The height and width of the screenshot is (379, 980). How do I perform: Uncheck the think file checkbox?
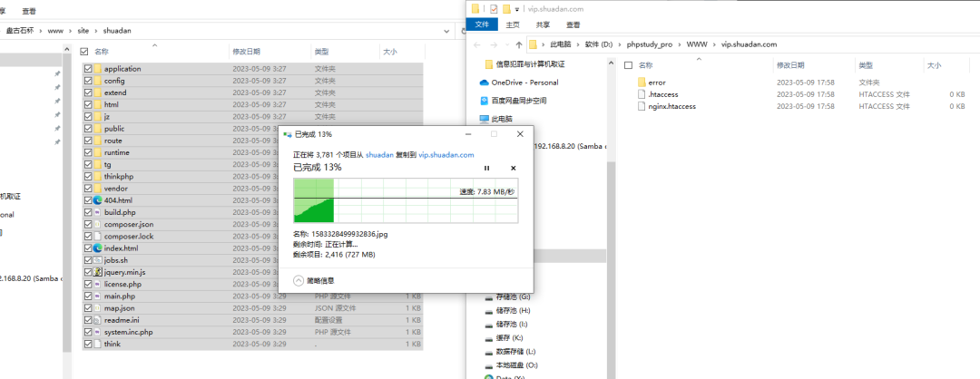point(88,344)
